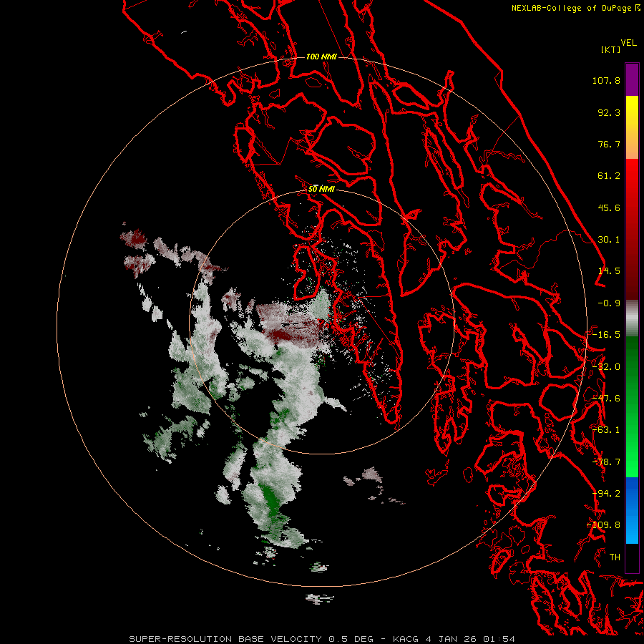The width and height of the screenshot is (644, 644).
Task: Click the 30.1 velocity scale value
Action: click(x=609, y=240)
